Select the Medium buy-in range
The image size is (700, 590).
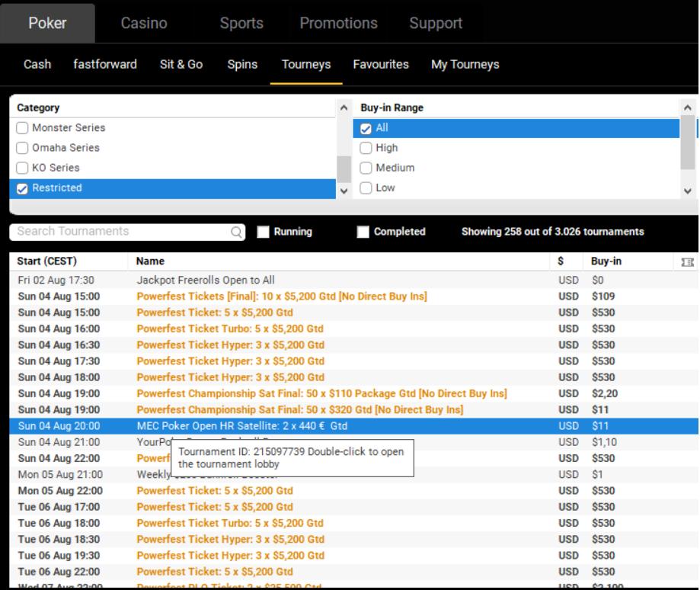(x=366, y=168)
